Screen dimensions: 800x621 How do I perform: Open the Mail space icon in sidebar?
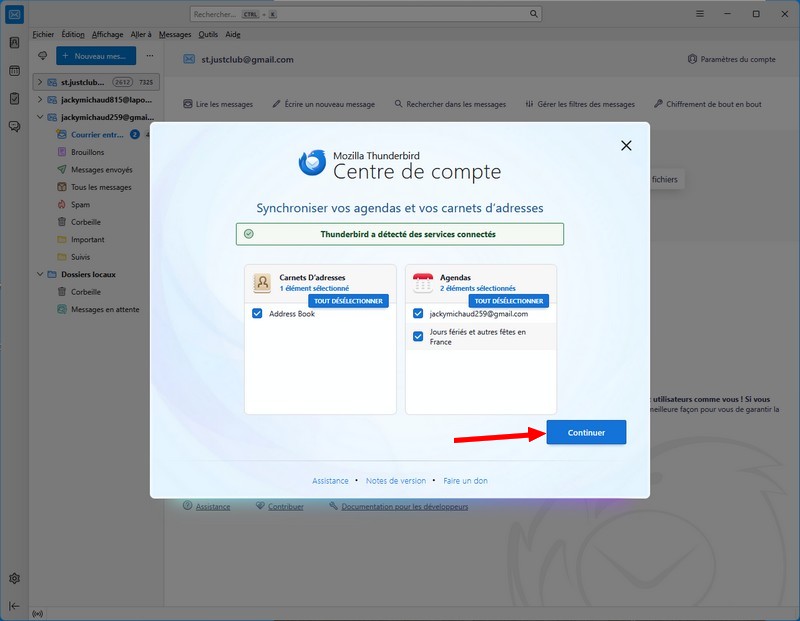pyautogui.click(x=15, y=14)
